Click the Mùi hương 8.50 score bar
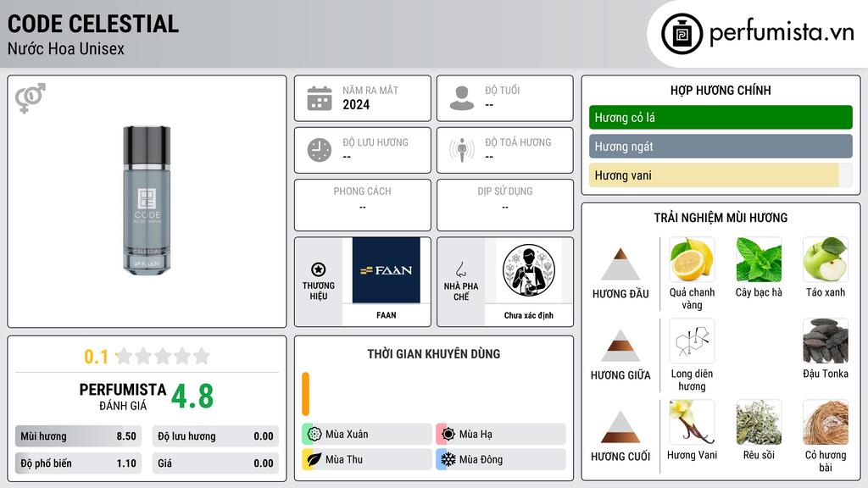This screenshot has width=868, height=488. [78, 436]
